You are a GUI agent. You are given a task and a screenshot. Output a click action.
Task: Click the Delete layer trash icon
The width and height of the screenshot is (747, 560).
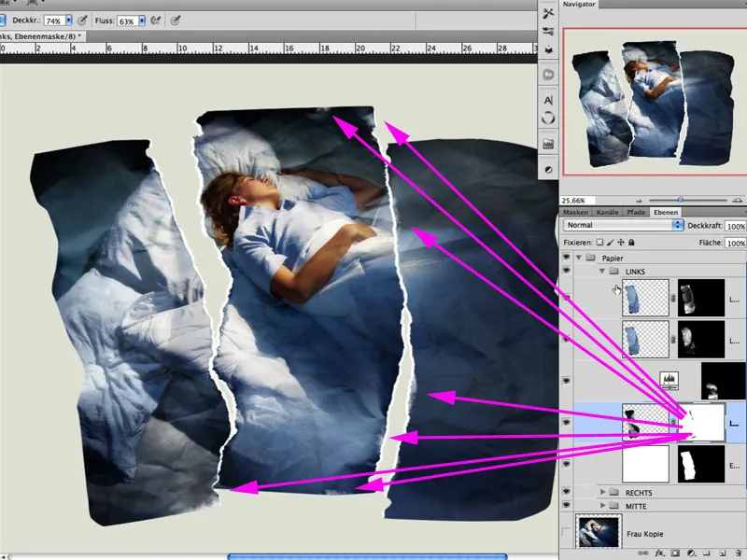tap(737, 554)
